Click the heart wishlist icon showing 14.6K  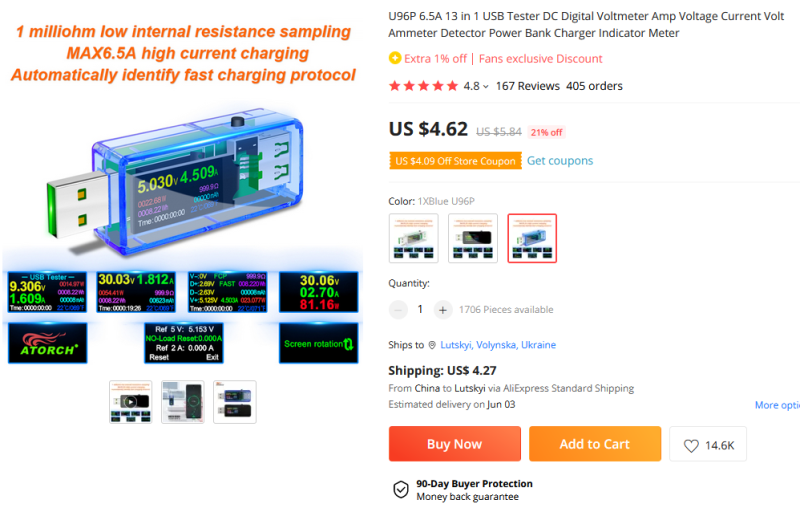[691, 445]
